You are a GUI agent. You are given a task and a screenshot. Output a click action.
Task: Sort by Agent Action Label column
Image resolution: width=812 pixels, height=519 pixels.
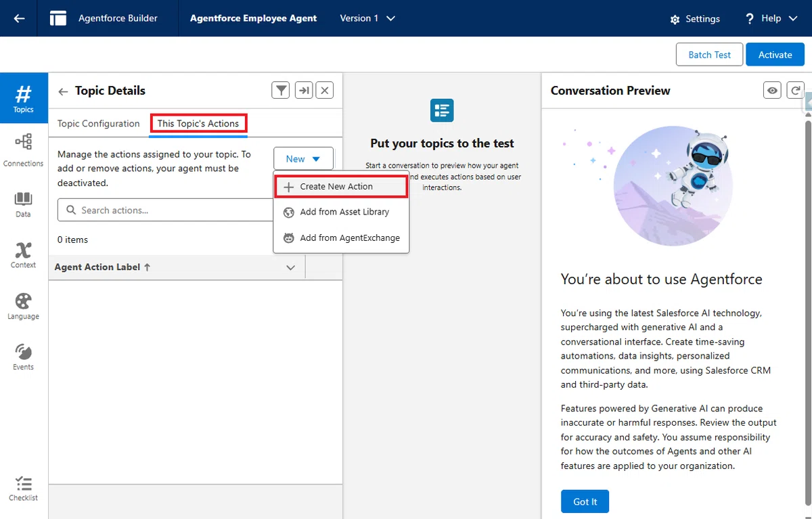click(102, 267)
